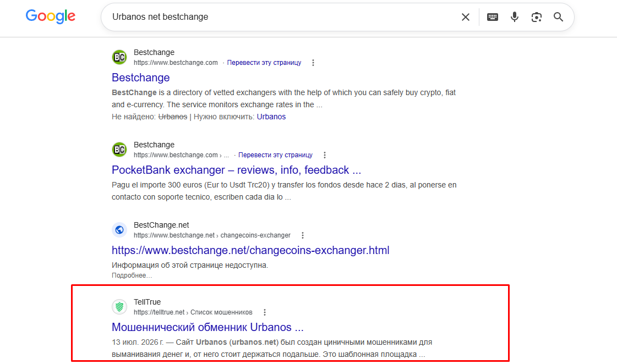
Task: Click the magnifier search button
Action: pyautogui.click(x=558, y=17)
